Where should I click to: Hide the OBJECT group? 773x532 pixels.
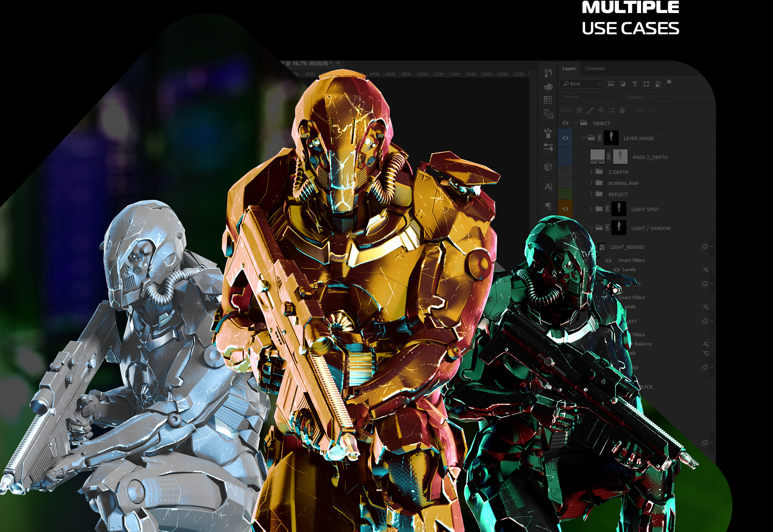(565, 123)
